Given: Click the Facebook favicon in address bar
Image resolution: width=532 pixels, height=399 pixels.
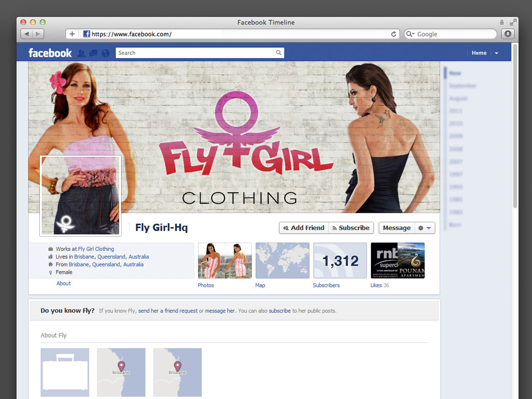Looking at the screenshot, I should point(86,34).
